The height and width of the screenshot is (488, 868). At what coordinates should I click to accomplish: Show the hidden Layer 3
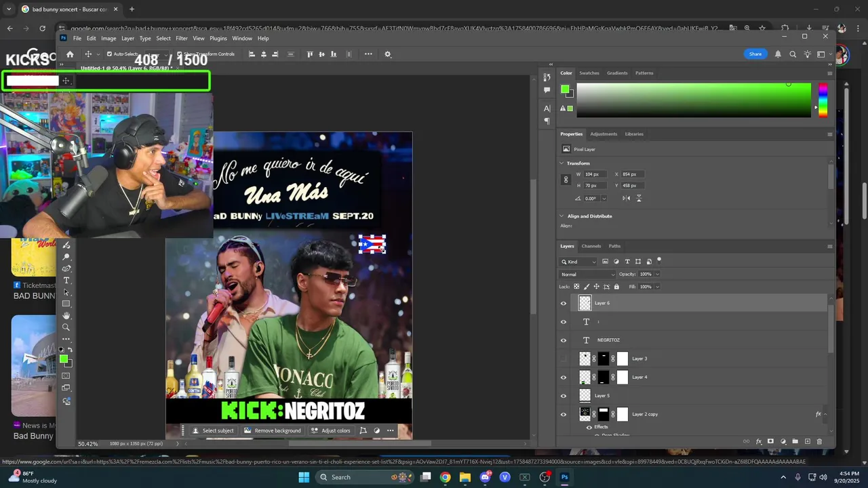pyautogui.click(x=563, y=359)
